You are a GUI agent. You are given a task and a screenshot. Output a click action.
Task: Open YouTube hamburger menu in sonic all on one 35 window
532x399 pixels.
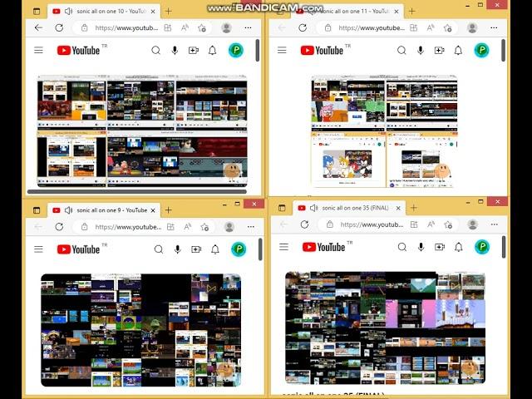[284, 247]
